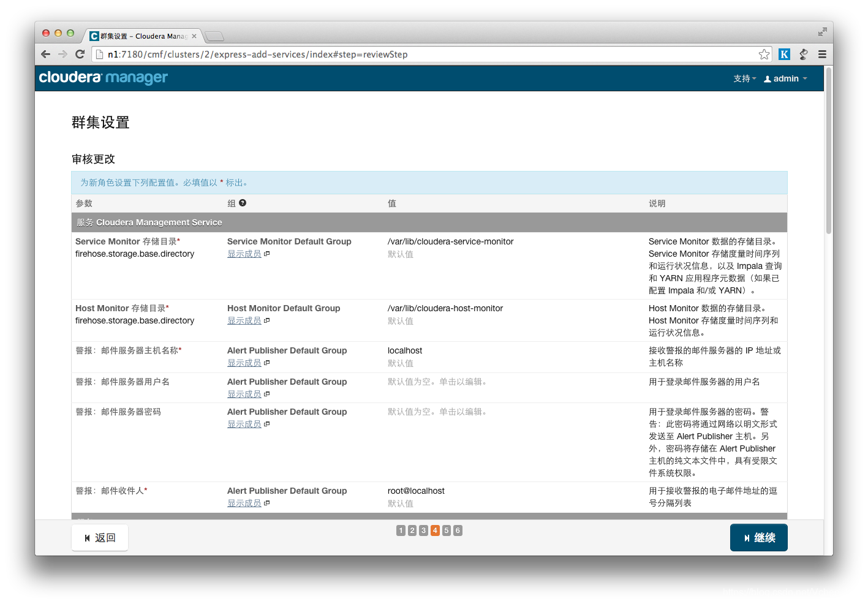Click 显示成员 in 邮件服务器主机名称 row
Screen dimensions: 868x604
[244, 363]
